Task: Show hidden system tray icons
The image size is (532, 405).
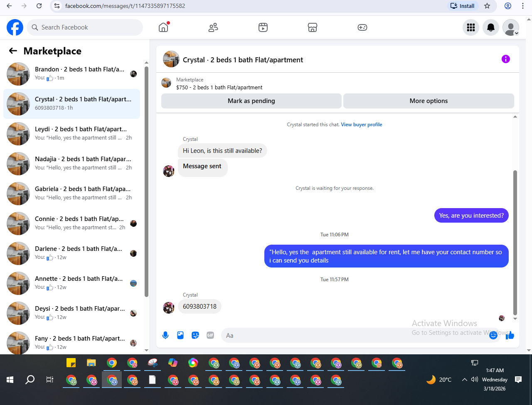Action: tap(465, 379)
